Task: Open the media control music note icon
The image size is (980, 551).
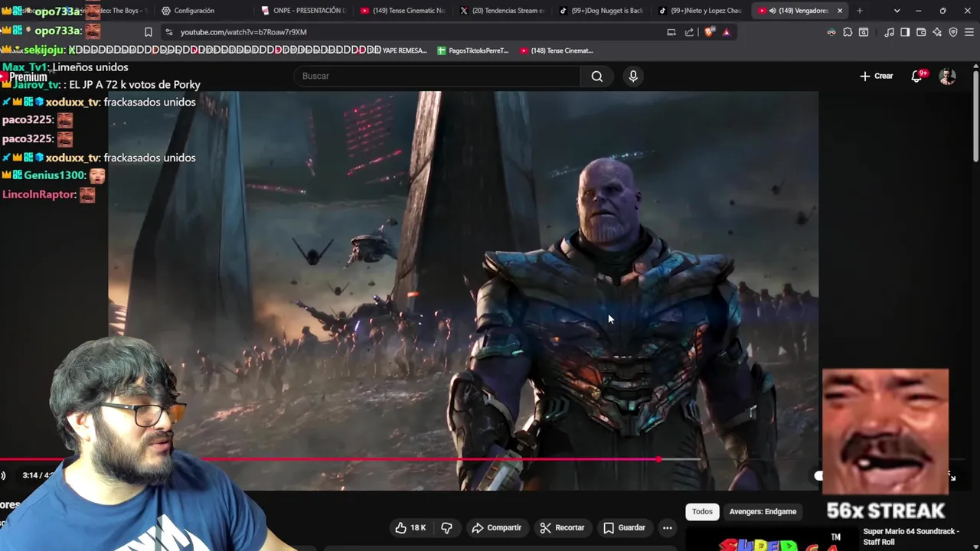Action: [889, 32]
